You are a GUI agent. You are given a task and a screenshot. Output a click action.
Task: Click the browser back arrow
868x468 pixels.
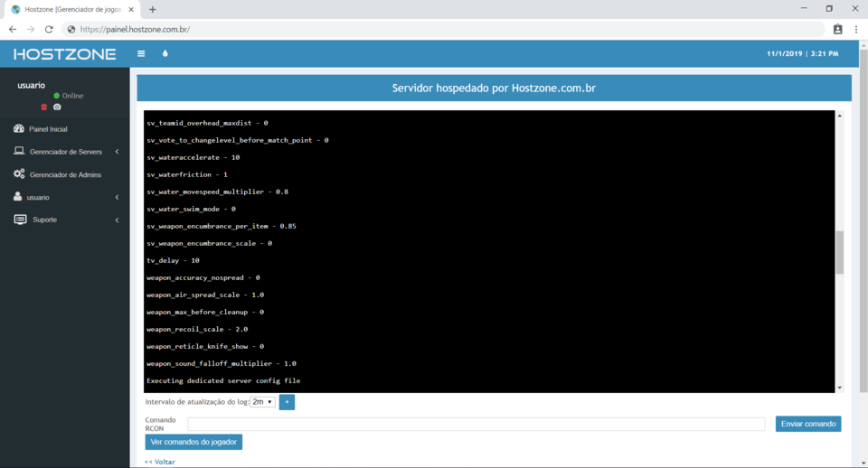pos(12,29)
